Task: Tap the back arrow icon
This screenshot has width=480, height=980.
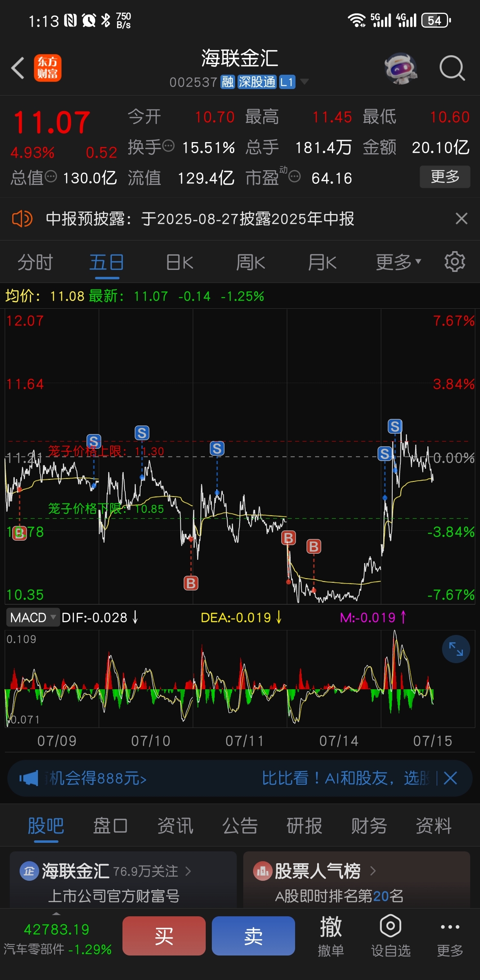Action: click(x=18, y=68)
